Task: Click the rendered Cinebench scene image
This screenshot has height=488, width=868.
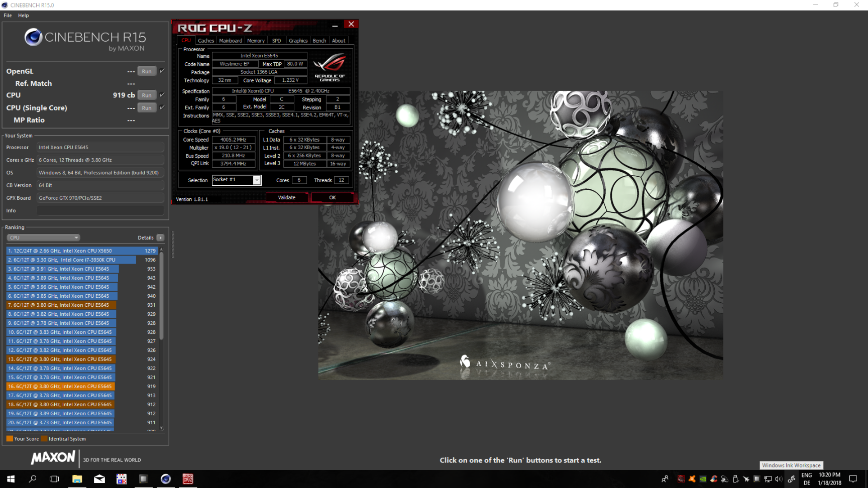Action: tap(520, 235)
